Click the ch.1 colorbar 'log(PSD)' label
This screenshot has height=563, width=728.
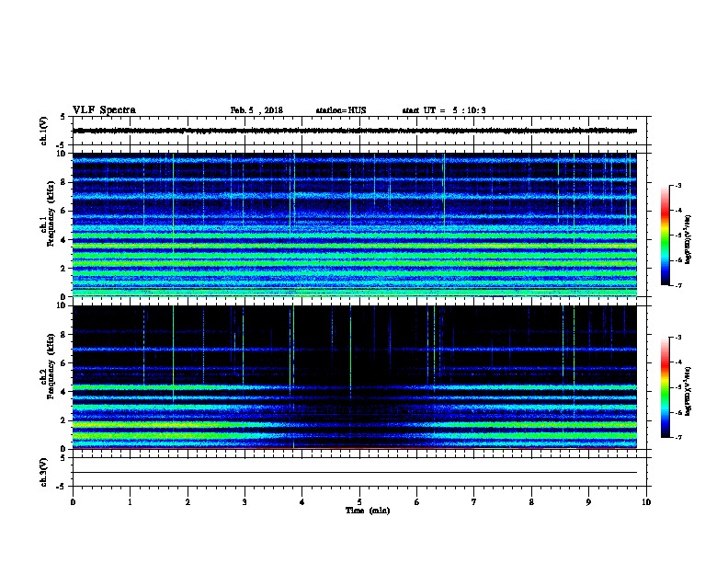tap(688, 239)
